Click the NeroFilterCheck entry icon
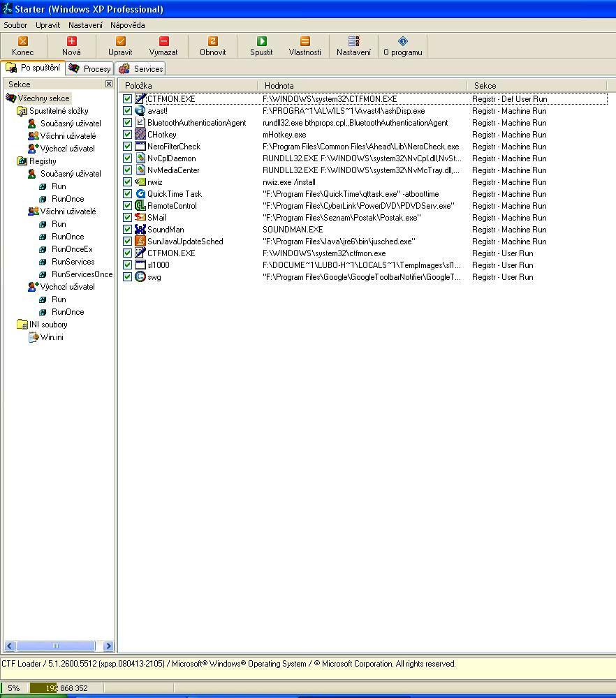The width and height of the screenshot is (616, 698). pyautogui.click(x=140, y=146)
